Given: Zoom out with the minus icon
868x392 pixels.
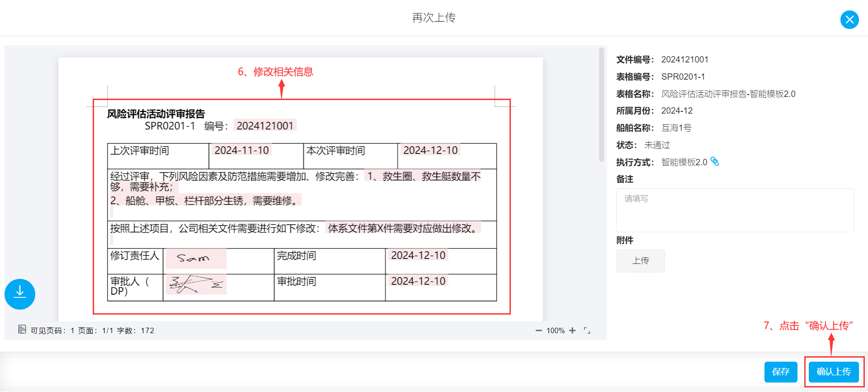Looking at the screenshot, I should click(538, 330).
